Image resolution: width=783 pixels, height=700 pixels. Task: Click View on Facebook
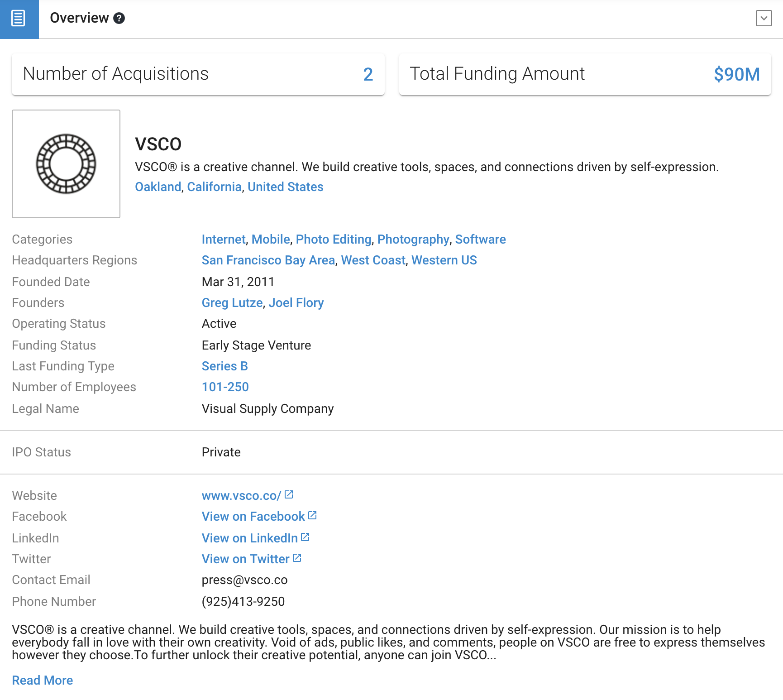pos(253,517)
